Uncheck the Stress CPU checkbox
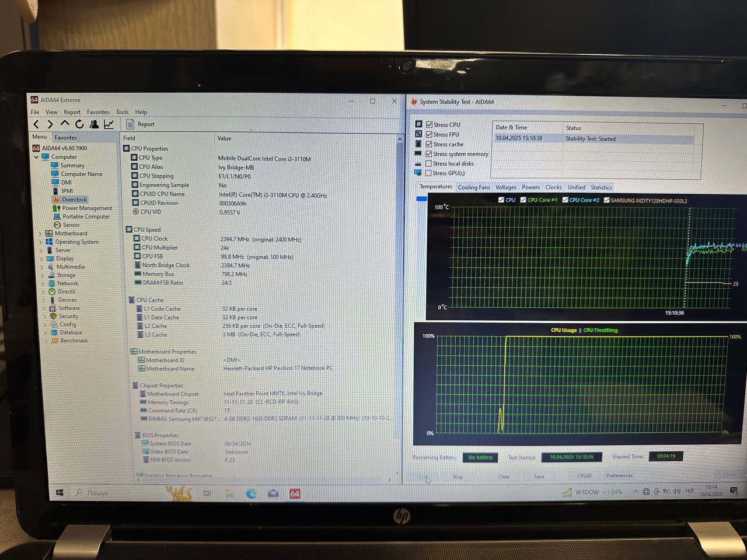The image size is (747, 560). 429,124
